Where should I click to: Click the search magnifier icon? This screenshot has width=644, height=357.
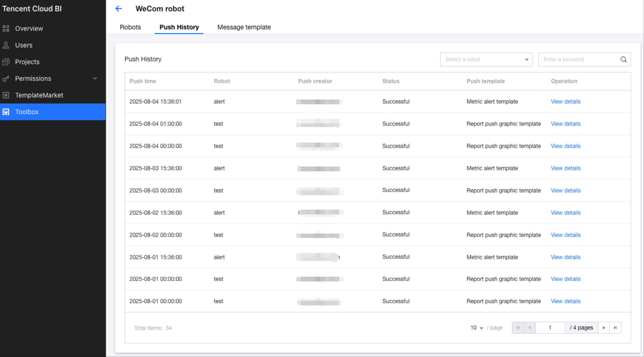(x=623, y=60)
